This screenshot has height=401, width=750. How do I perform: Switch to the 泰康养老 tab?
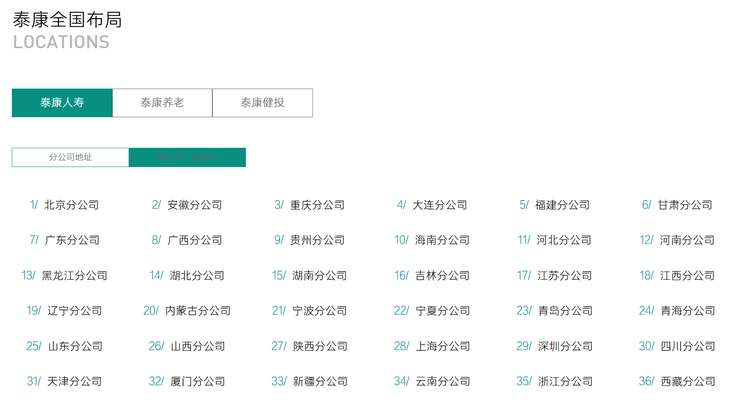coord(162,103)
